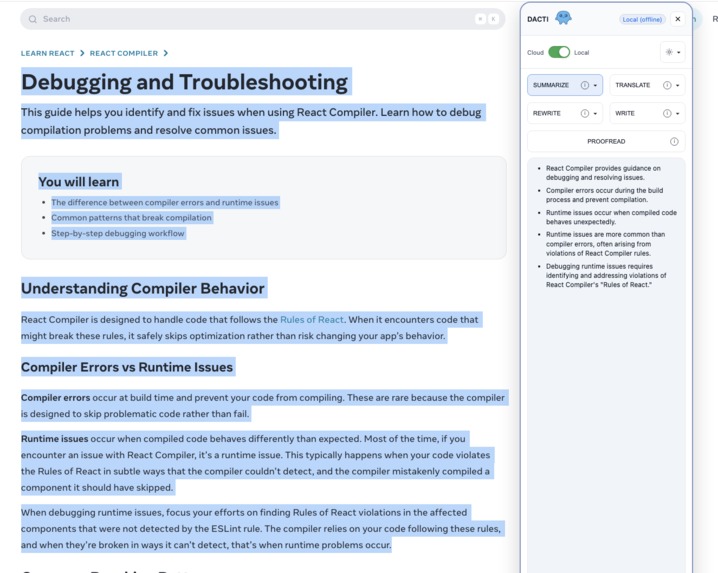Open the TRANSLATE options dropdown arrow

(678, 86)
